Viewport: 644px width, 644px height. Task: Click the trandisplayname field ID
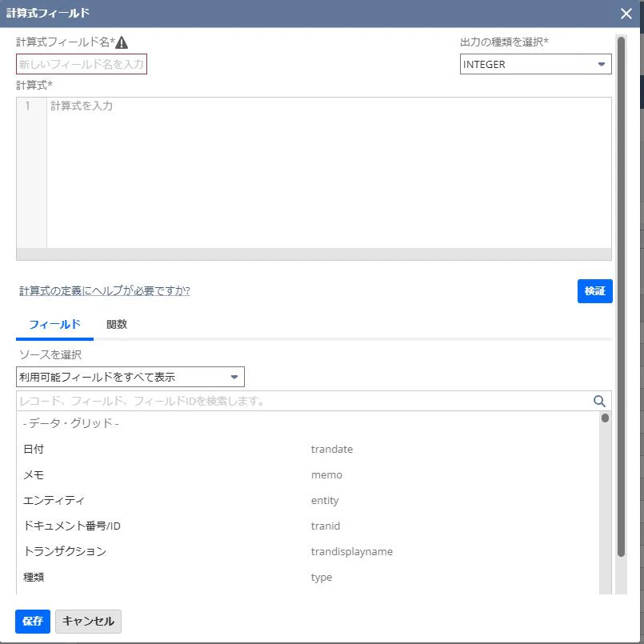coord(351,551)
